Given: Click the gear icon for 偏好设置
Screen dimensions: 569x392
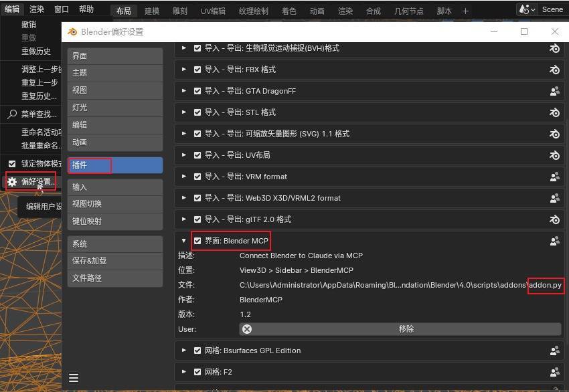Looking at the screenshot, I should coord(12,182).
